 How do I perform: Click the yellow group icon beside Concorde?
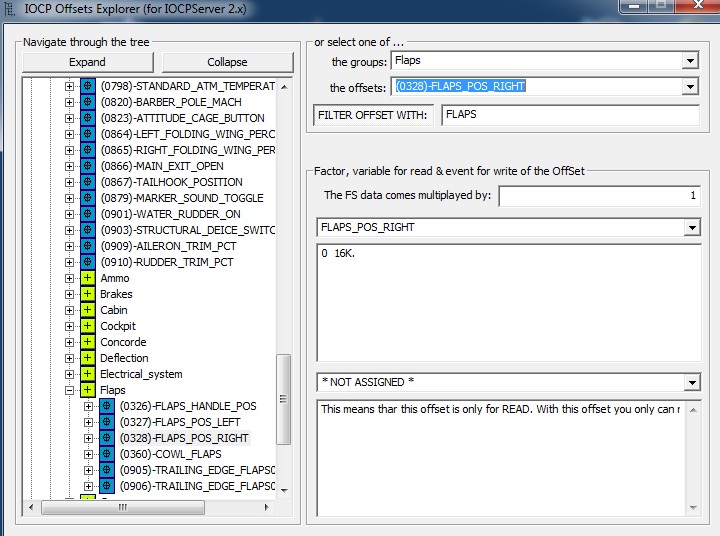(88, 342)
